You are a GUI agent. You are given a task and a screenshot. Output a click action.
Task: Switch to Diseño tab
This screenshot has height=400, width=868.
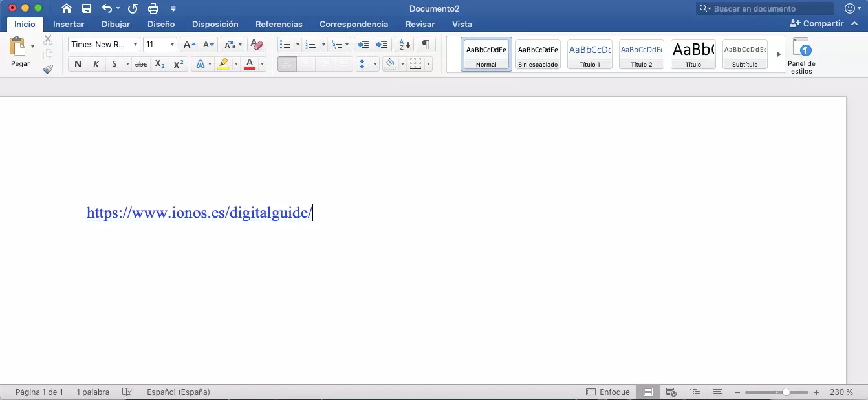(161, 24)
